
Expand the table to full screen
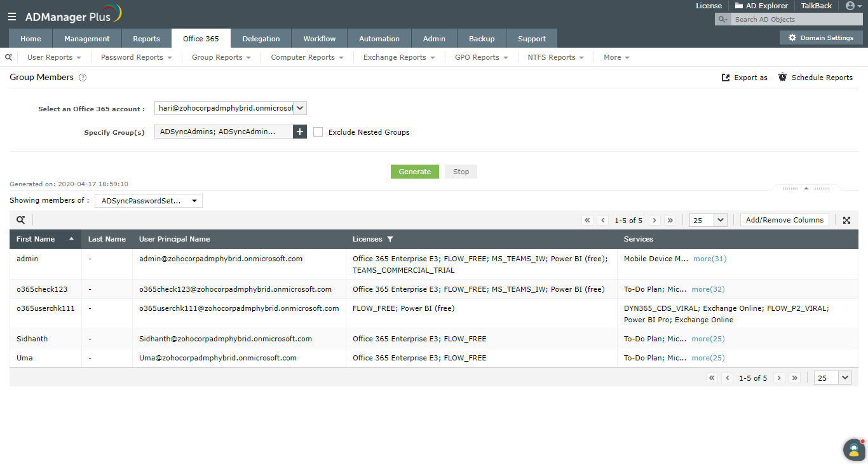pyautogui.click(x=846, y=220)
